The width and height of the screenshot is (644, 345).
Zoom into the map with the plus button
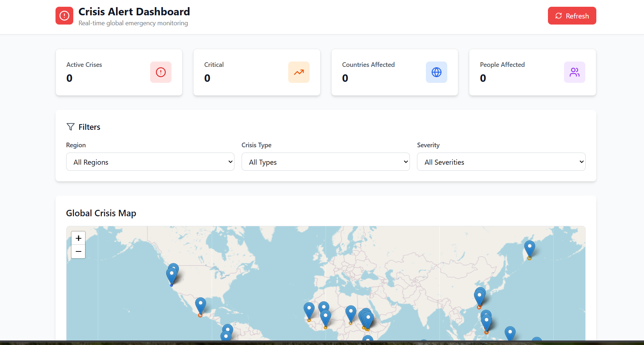[x=78, y=238]
